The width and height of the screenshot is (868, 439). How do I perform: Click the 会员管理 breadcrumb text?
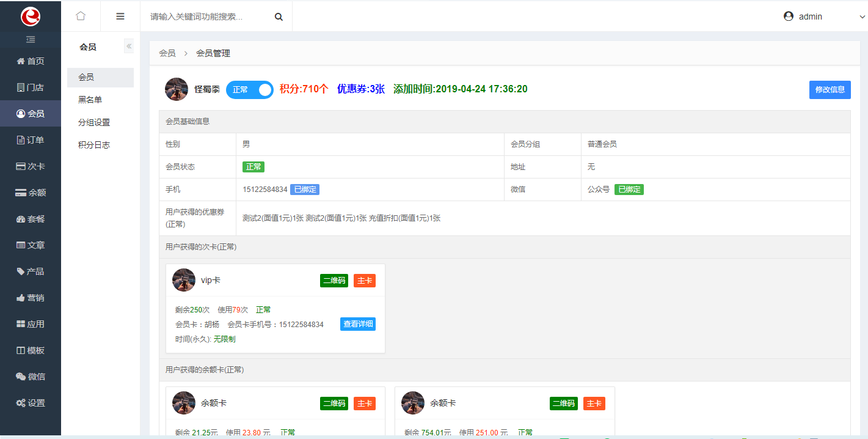click(213, 53)
